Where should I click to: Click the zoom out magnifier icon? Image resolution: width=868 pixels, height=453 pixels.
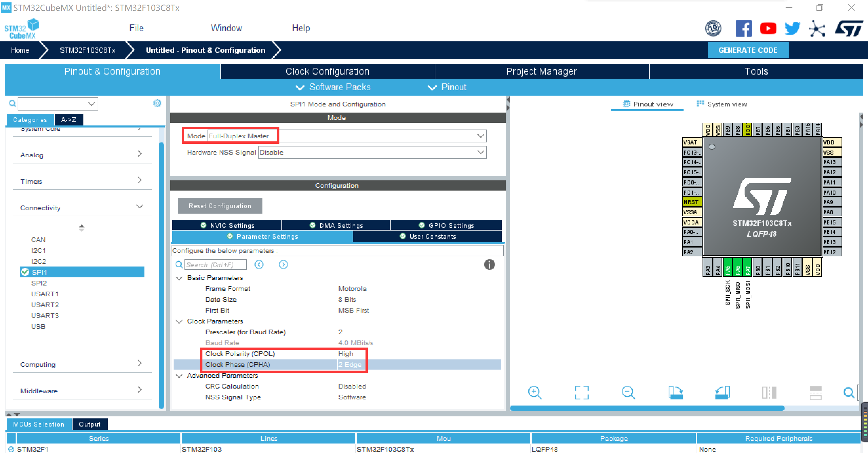coord(628,393)
